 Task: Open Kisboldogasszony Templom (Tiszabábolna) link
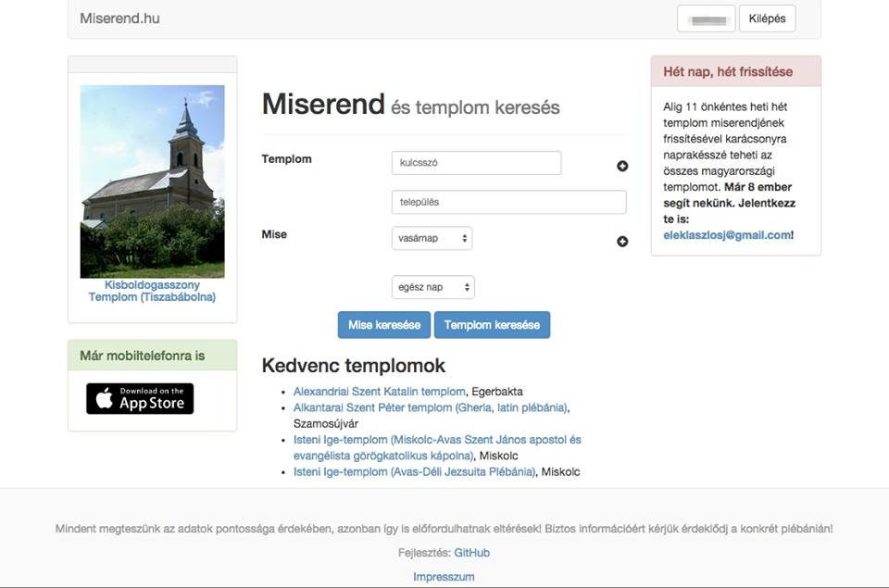152,291
